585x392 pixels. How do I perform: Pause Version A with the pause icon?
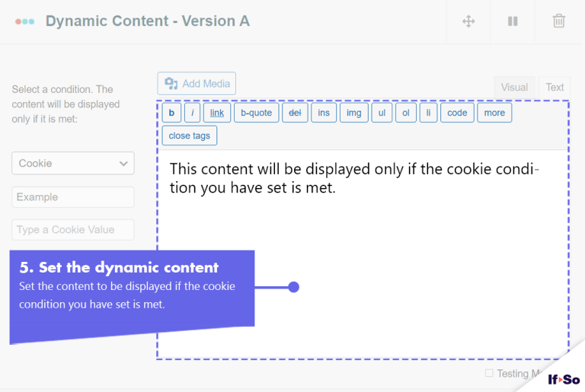tap(513, 21)
